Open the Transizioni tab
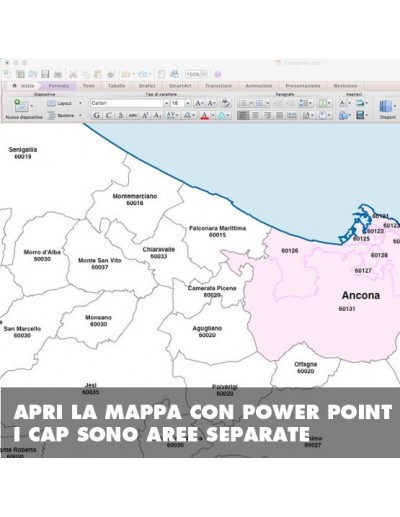 (218, 86)
